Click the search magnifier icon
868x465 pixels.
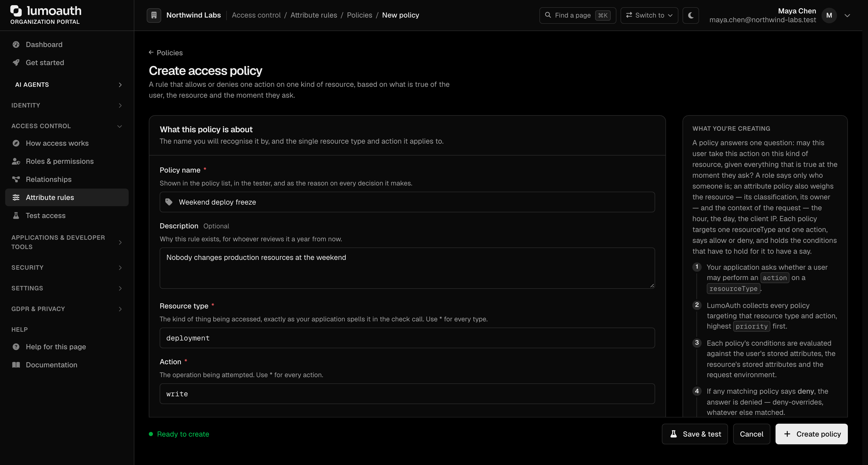[x=548, y=15]
